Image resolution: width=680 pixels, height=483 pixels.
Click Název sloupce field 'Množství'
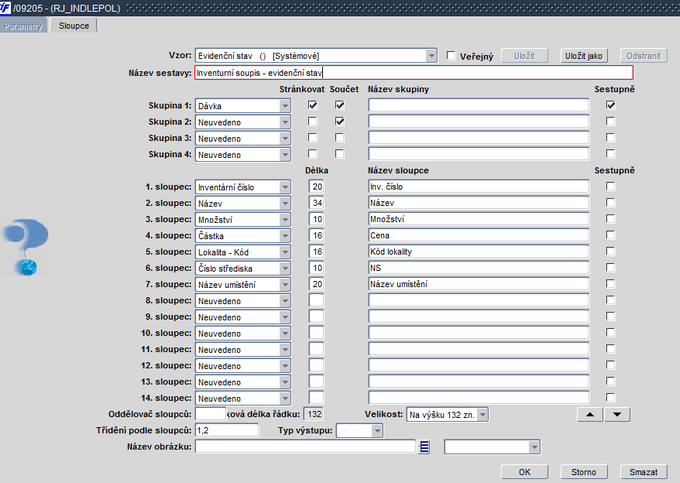pyautogui.click(x=479, y=219)
